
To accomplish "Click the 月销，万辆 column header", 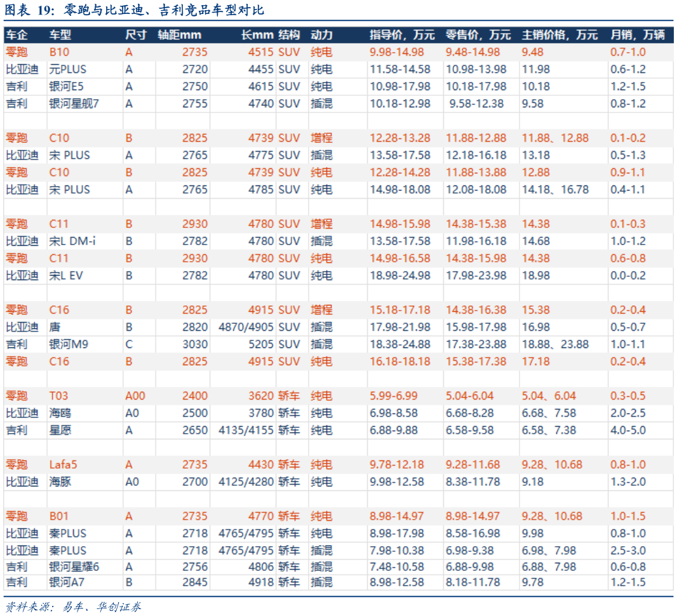I will tap(637, 35).
